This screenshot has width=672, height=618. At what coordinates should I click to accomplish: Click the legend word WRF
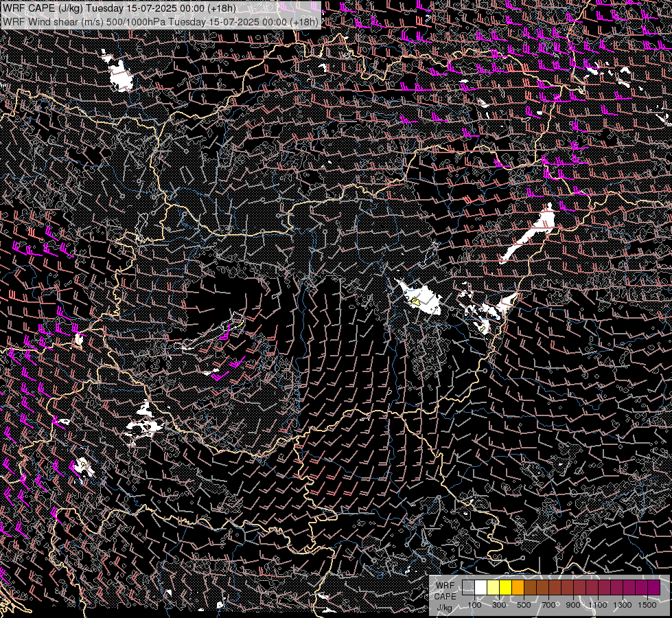(x=445, y=586)
